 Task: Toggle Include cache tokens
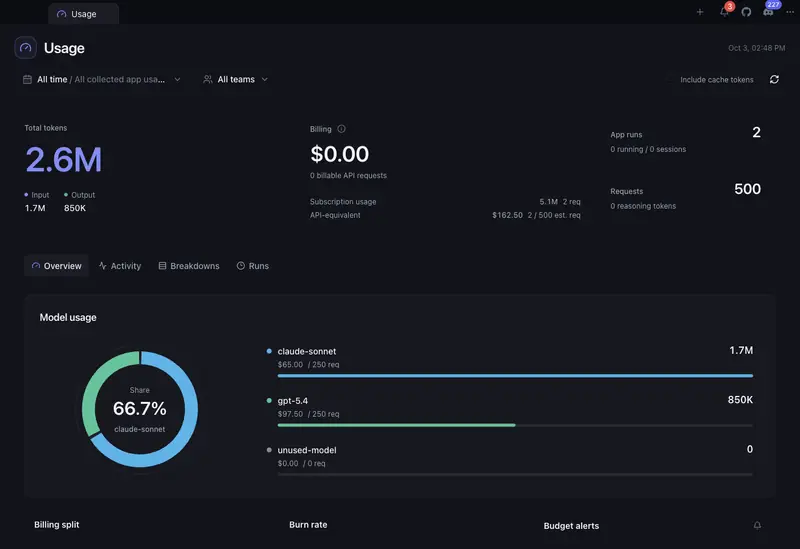click(716, 80)
